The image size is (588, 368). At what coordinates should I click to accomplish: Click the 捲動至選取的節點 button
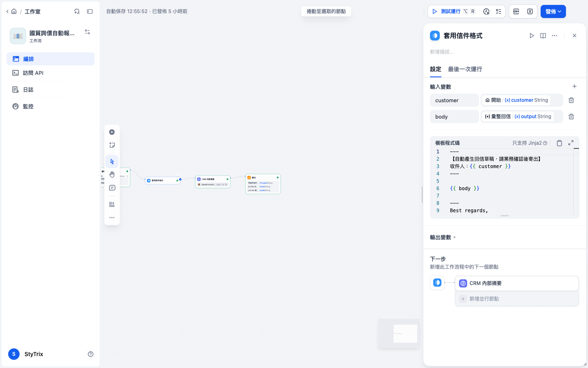[326, 11]
